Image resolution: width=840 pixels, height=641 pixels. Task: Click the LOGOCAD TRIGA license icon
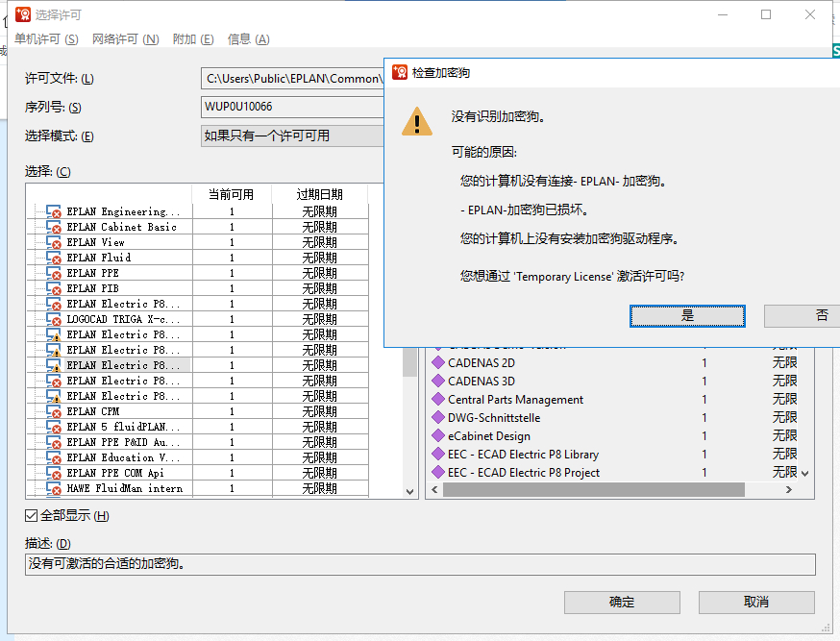(x=54, y=319)
